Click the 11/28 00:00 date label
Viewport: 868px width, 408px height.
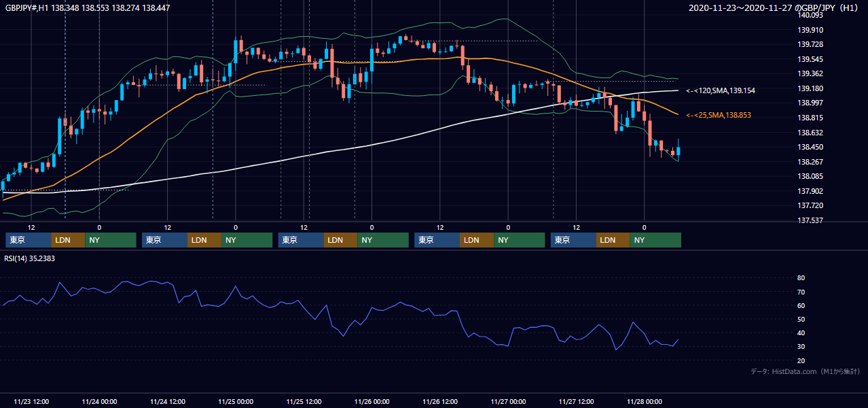(x=645, y=401)
